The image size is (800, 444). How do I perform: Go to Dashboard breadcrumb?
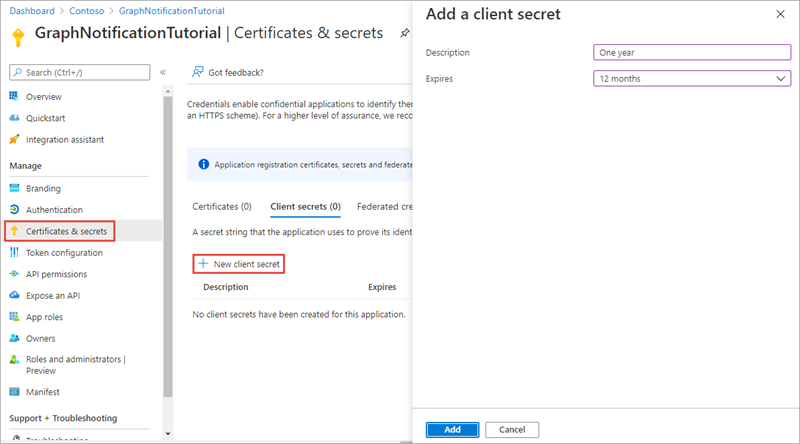click(32, 11)
